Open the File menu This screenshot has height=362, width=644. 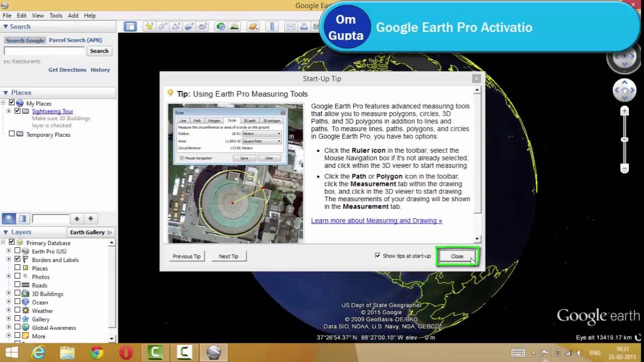pos(7,16)
